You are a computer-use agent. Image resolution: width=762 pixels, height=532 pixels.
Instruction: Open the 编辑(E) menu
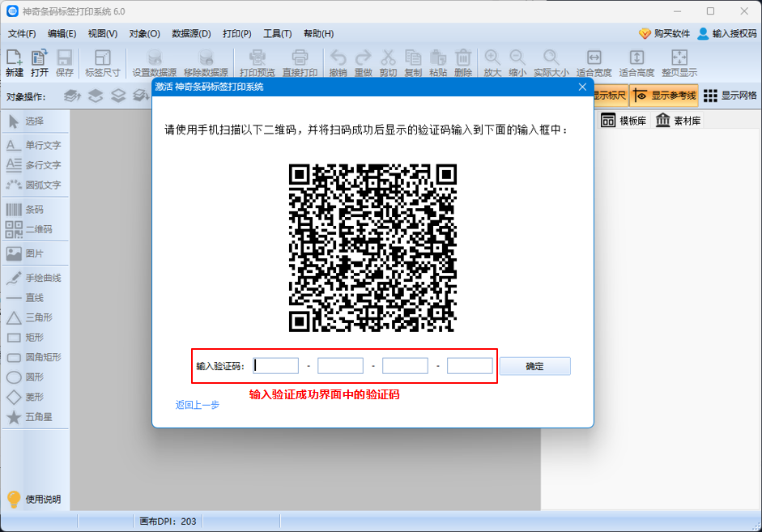pos(62,33)
